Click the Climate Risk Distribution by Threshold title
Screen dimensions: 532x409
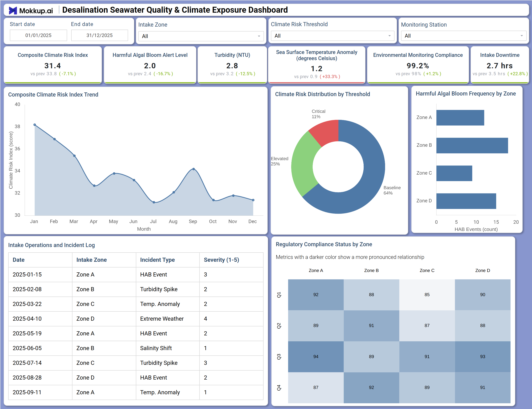click(322, 94)
